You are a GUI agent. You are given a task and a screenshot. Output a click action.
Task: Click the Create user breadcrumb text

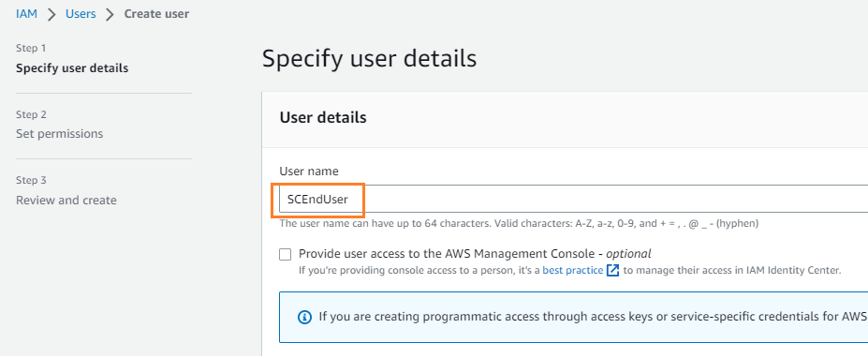pos(156,14)
